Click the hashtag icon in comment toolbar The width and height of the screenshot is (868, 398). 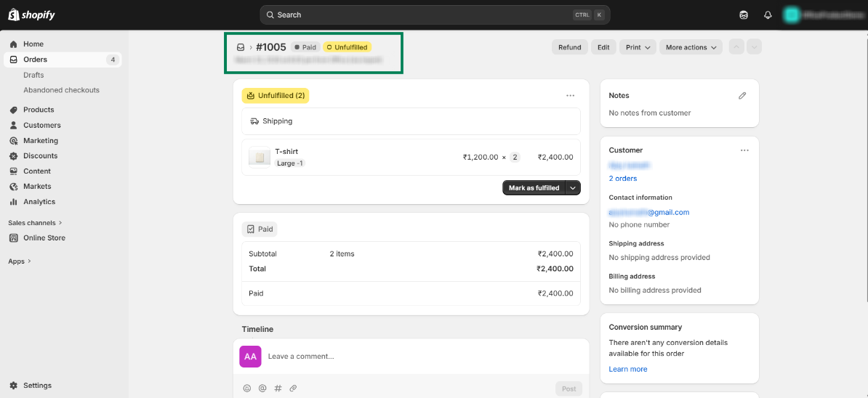(278, 389)
